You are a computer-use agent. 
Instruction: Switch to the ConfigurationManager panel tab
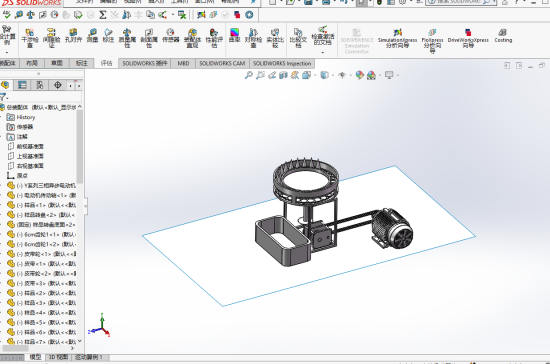click(40, 85)
